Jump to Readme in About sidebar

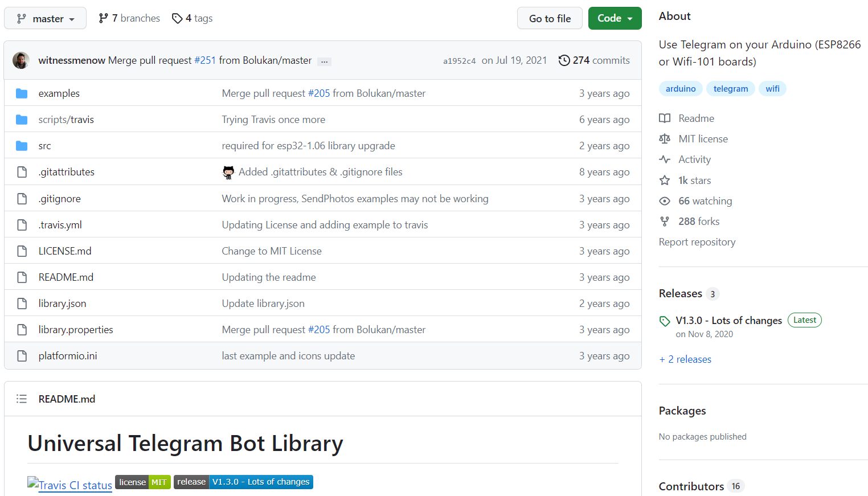coord(696,118)
